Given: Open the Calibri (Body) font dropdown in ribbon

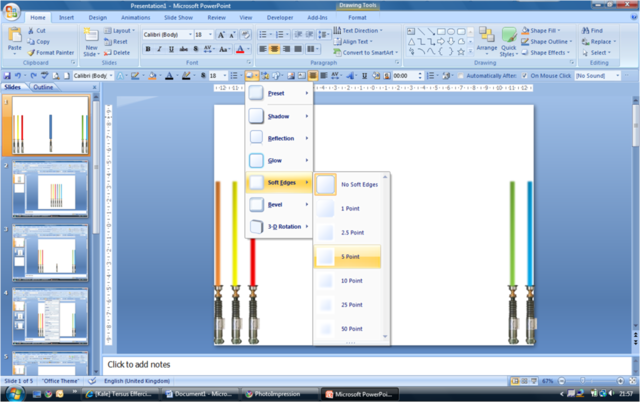Looking at the screenshot, I should point(165,34).
